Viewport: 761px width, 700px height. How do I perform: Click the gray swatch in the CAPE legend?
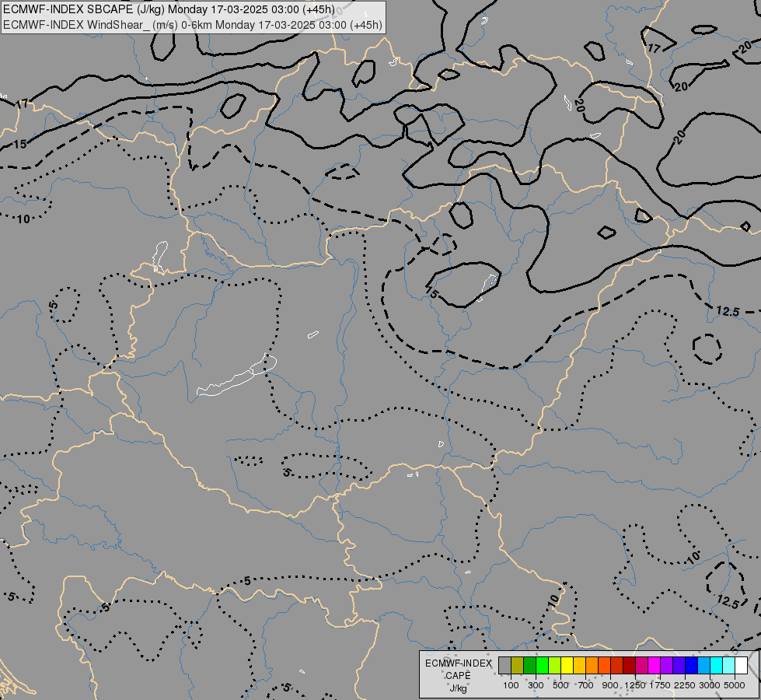click(x=504, y=666)
